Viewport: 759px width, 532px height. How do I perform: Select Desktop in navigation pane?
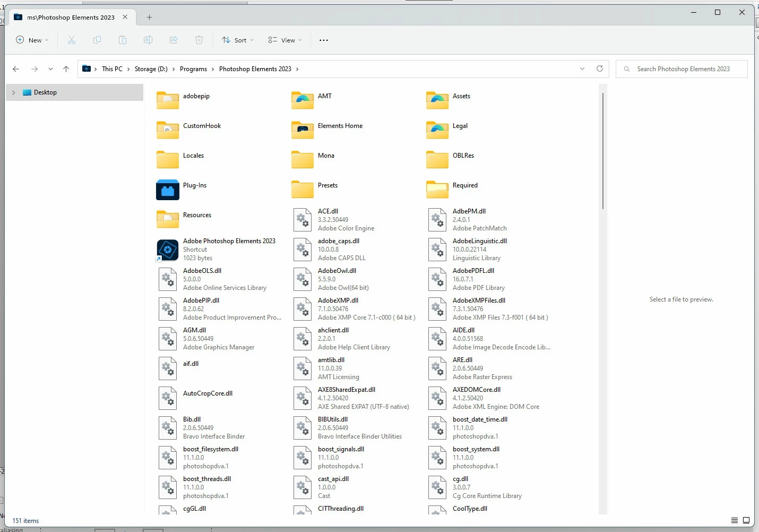click(x=74, y=92)
